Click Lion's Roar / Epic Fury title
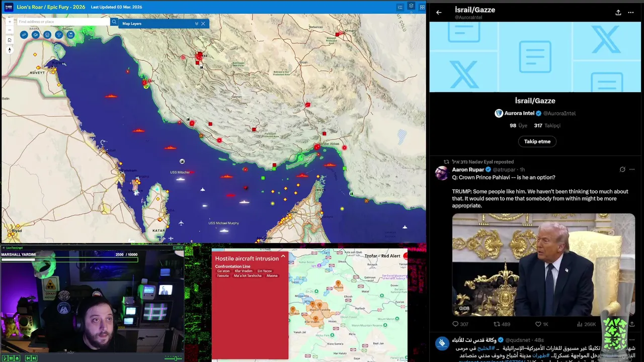The width and height of the screenshot is (644, 362). click(51, 7)
